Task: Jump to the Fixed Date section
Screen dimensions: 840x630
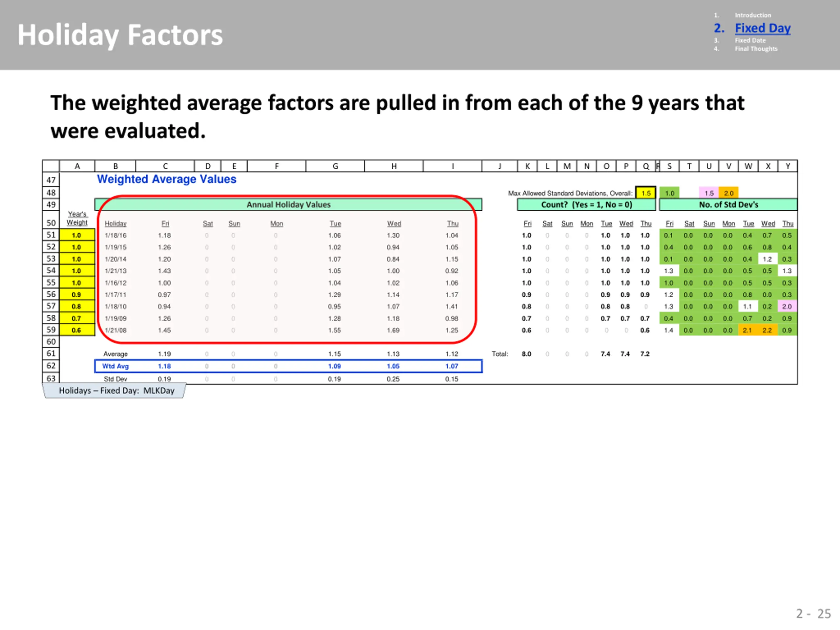Action: [x=750, y=40]
